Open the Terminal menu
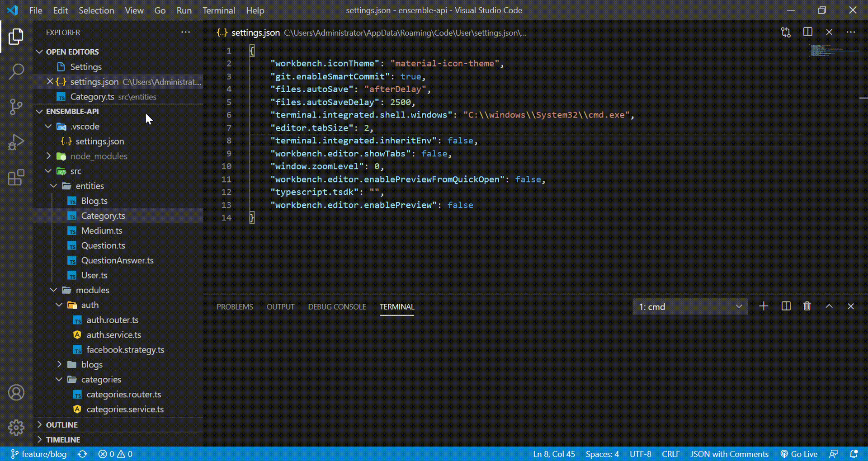Viewport: 868px width, 461px height. 218,10
